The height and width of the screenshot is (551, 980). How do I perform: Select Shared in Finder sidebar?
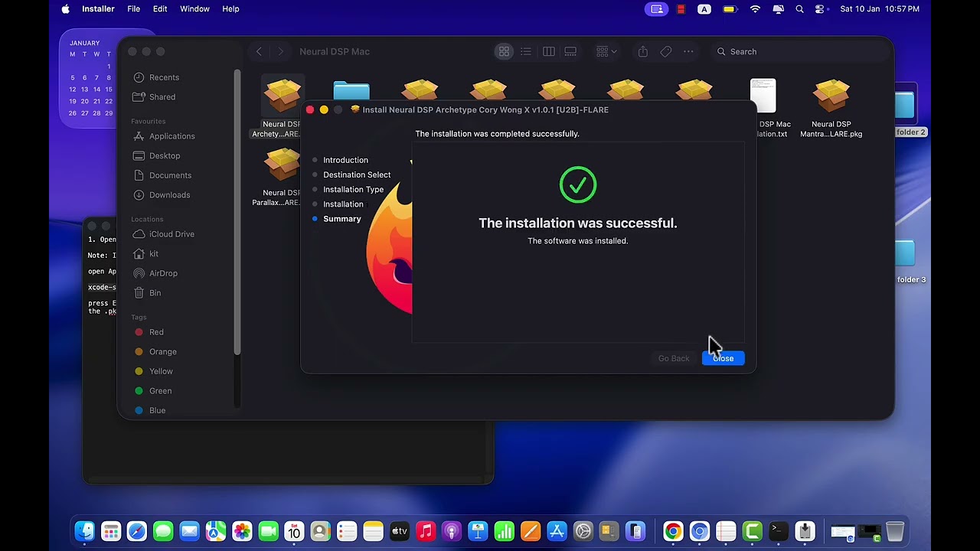(x=162, y=97)
